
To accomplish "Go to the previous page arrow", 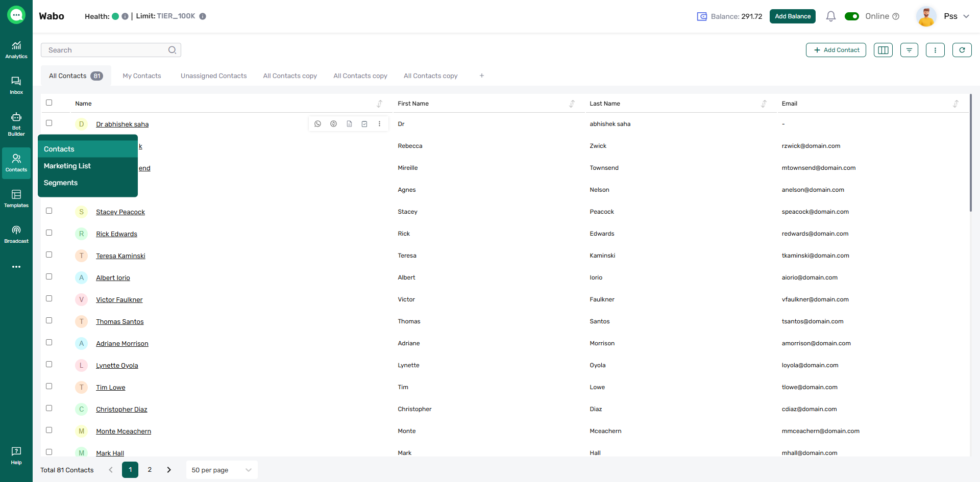I will [111, 470].
